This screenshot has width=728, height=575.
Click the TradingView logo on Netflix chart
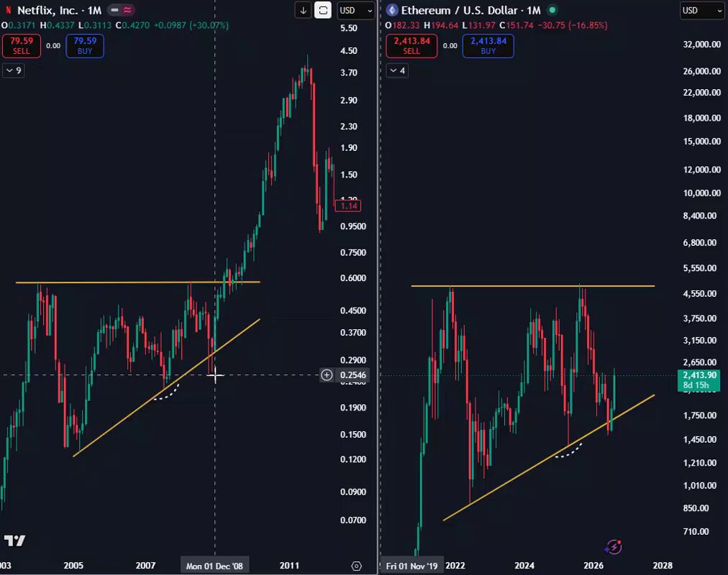click(x=15, y=540)
